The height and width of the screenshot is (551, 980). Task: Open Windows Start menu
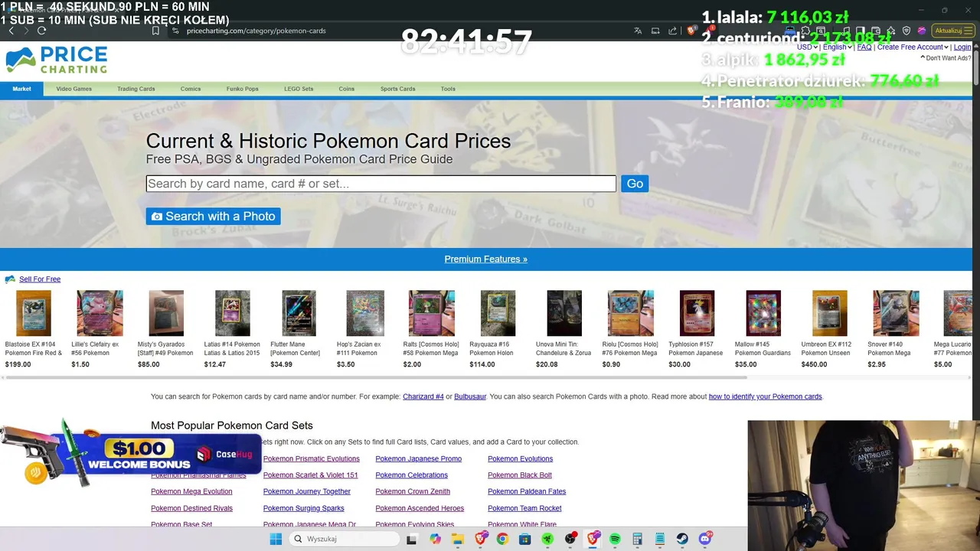pos(276,539)
